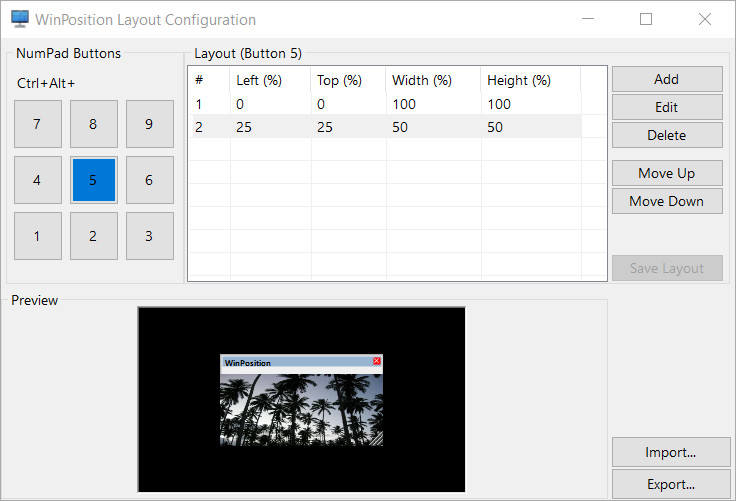Click the WinPosition preview title bar
The height and width of the screenshot is (501, 736).
pyautogui.click(x=301, y=362)
